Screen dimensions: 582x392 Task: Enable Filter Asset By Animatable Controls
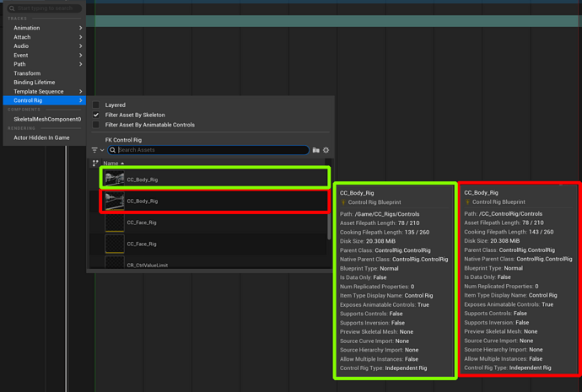click(96, 125)
